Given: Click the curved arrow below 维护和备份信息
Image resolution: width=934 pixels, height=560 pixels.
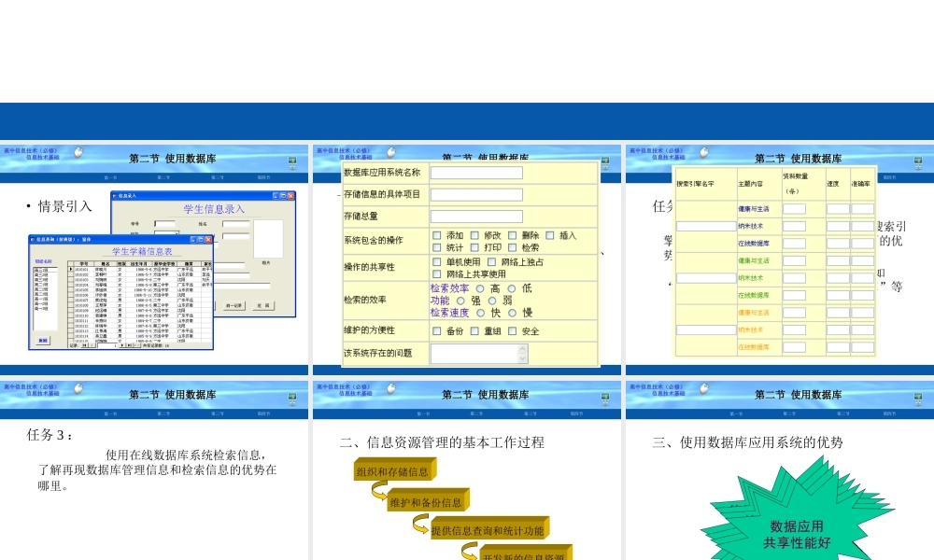Looking at the screenshot, I should pos(420,525).
